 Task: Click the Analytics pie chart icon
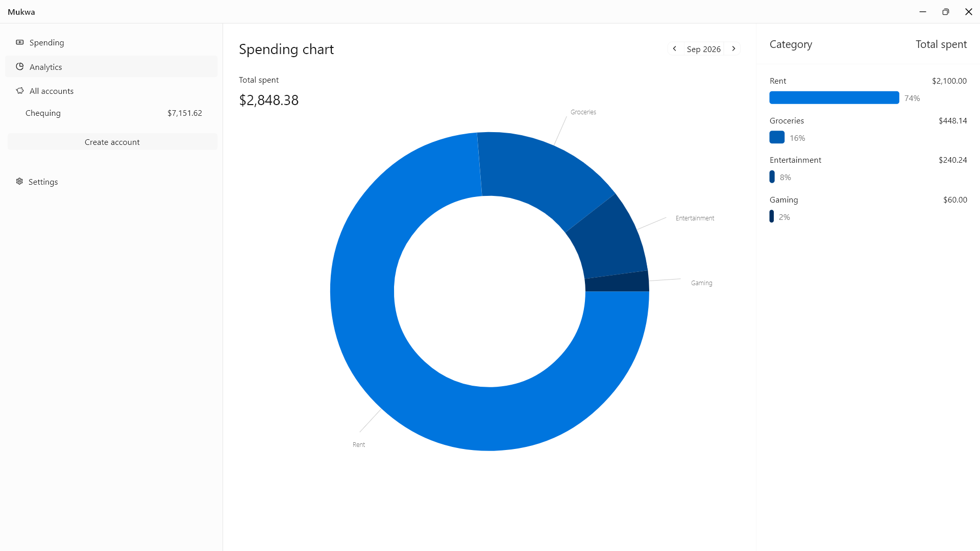click(20, 67)
